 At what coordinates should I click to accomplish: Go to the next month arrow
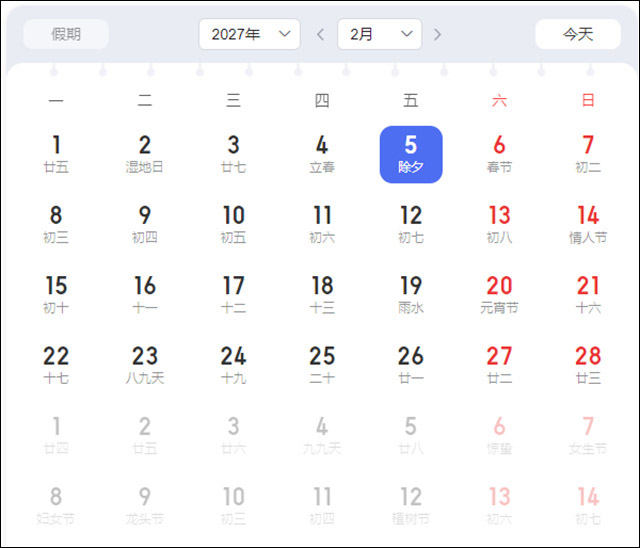437,35
